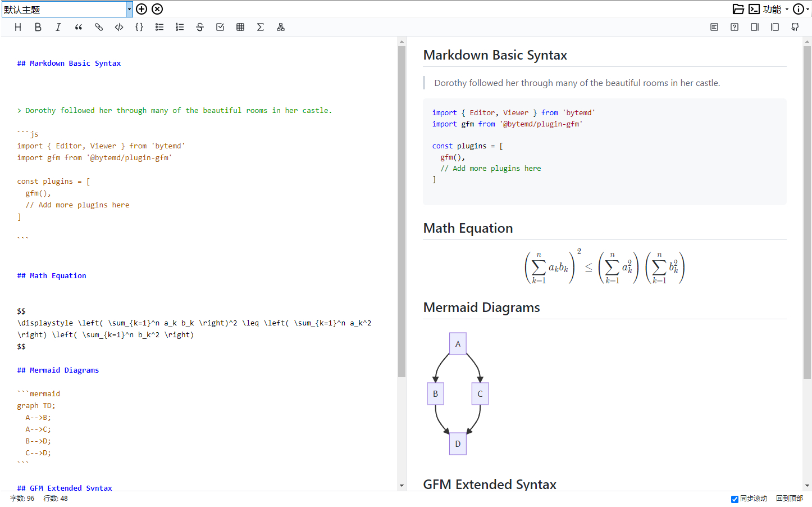The image size is (812, 507).
Task: Open a file with the folder icon
Action: tap(738, 9)
